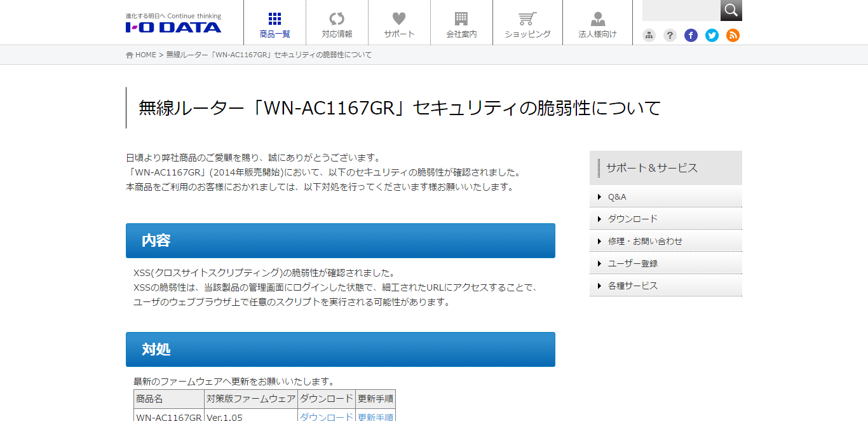Click the WN-AC1167GR table cell
This screenshot has height=421, width=868.
pyautogui.click(x=169, y=416)
